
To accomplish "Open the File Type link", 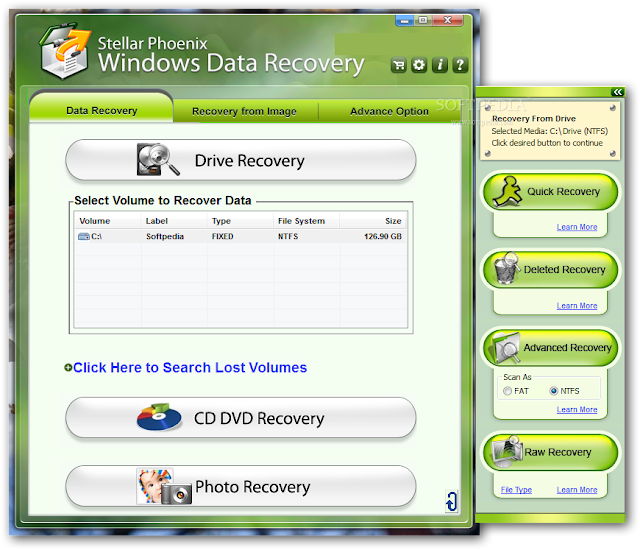I will [516, 490].
